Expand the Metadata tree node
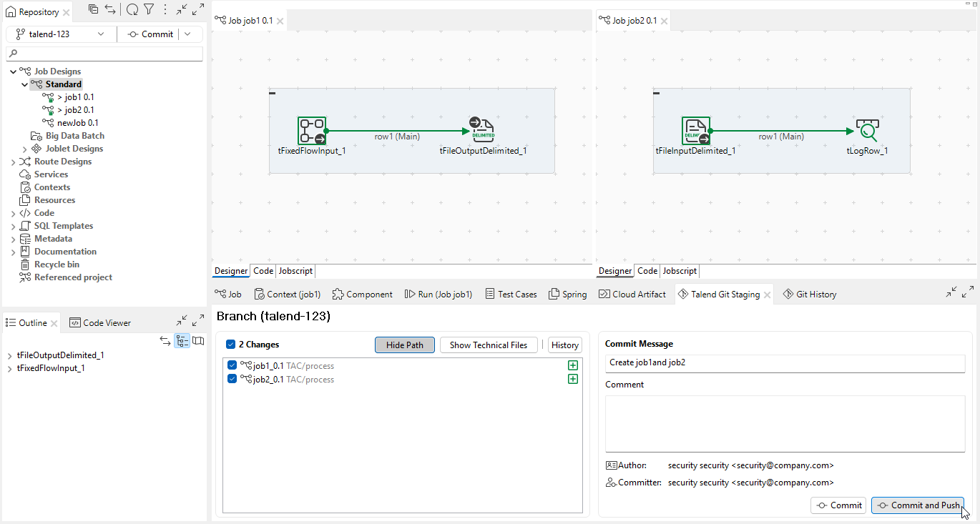The image size is (980, 524). click(13, 238)
